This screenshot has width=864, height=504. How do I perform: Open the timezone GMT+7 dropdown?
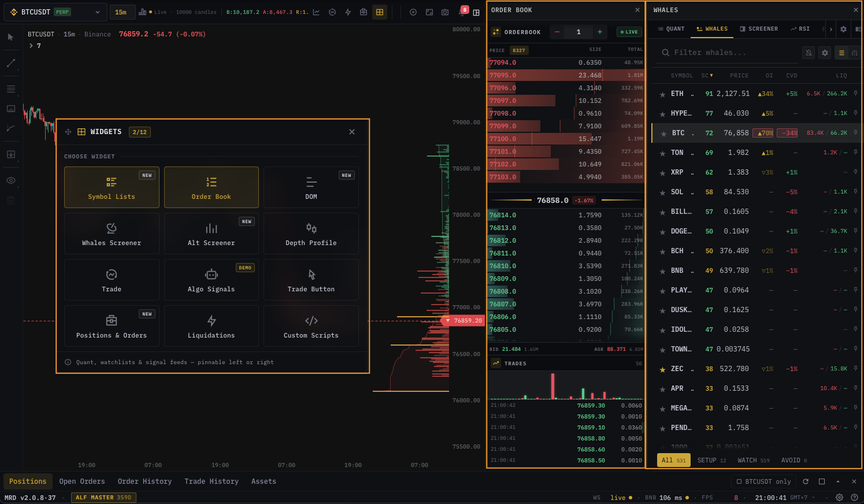click(803, 498)
